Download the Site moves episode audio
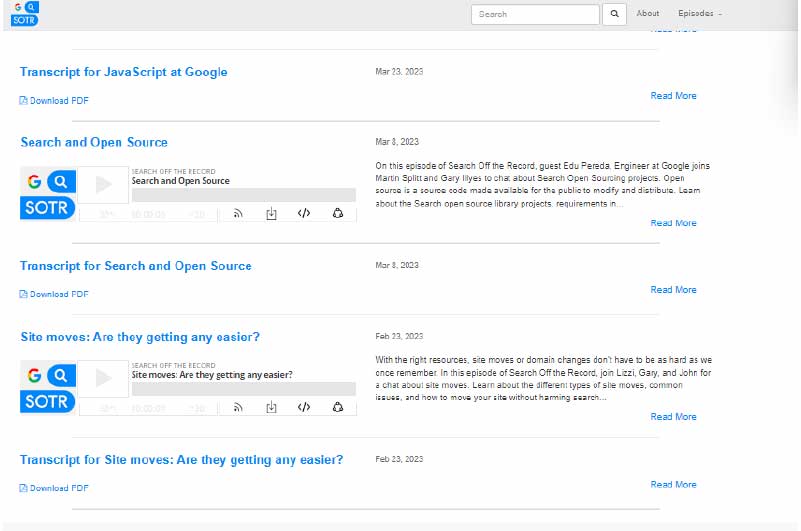 coord(271,407)
